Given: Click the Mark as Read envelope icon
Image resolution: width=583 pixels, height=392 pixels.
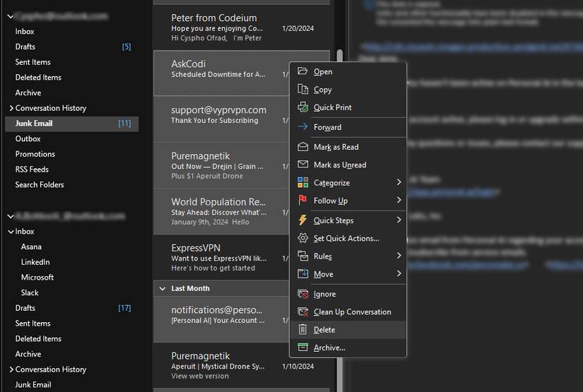Looking at the screenshot, I should 302,147.
